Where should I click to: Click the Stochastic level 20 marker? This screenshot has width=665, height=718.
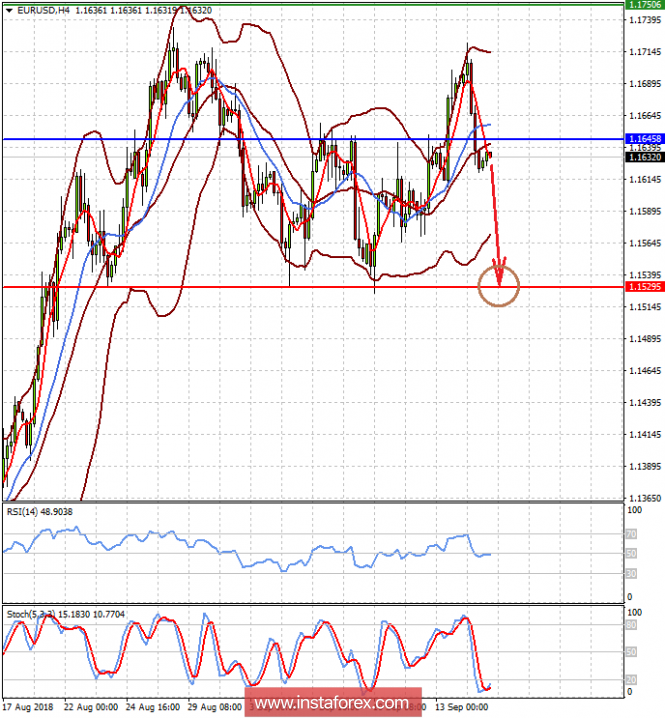click(631, 680)
